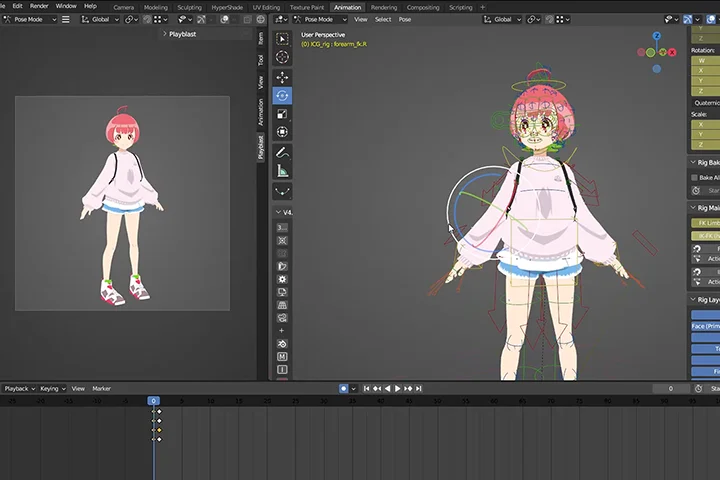Open the Pose menu in viewport header
Screen dimensions: 720x480
click(405, 19)
